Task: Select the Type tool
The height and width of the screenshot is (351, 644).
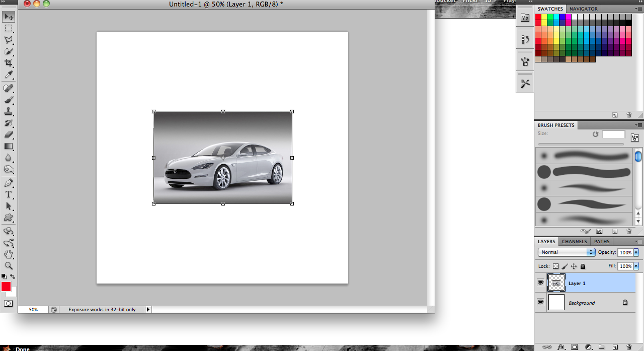Action: click(9, 194)
